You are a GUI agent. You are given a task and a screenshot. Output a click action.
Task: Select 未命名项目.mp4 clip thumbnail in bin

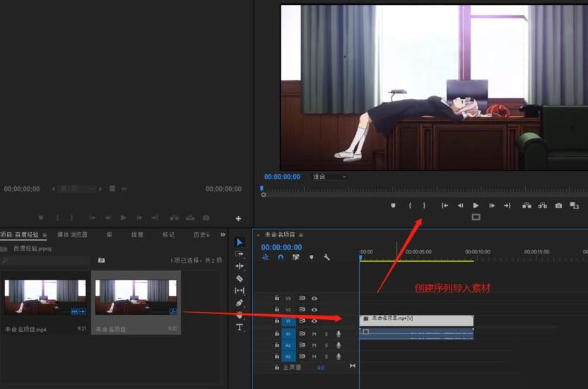coord(45,297)
